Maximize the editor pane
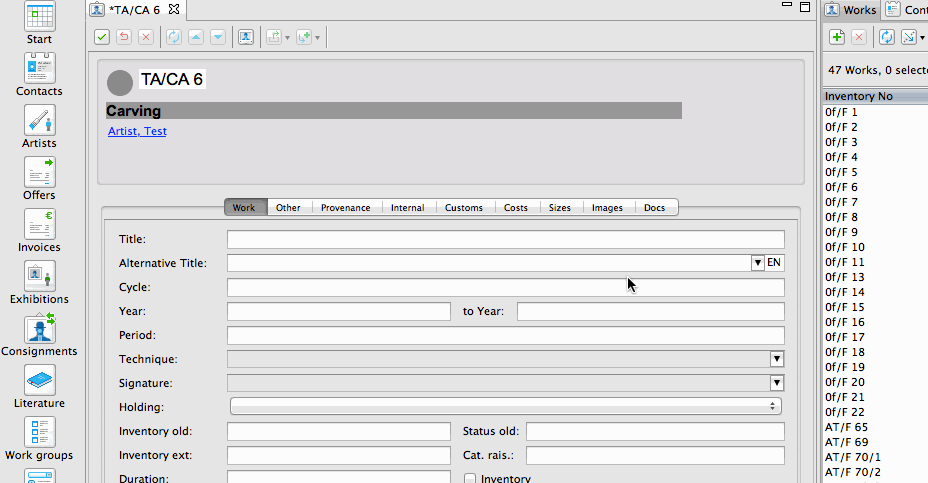The width and height of the screenshot is (928, 483). pos(805,7)
